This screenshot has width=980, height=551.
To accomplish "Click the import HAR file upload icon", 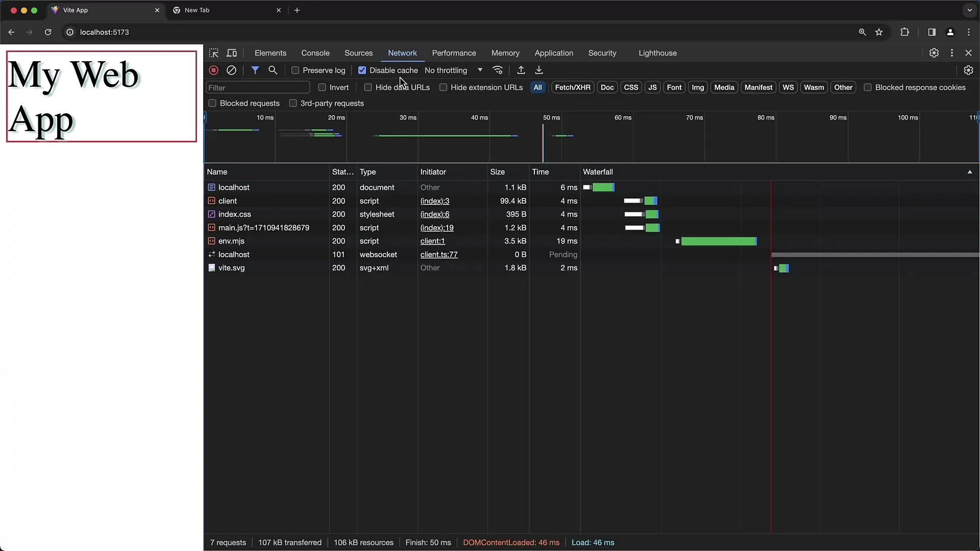I will point(521,70).
